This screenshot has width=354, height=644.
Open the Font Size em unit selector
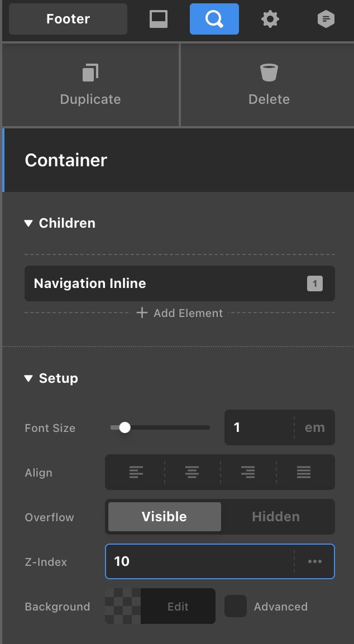(x=314, y=428)
